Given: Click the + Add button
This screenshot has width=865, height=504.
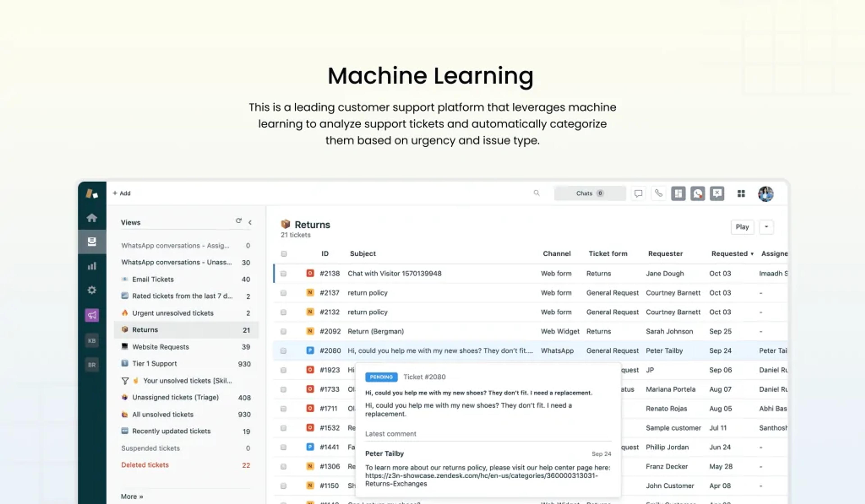Looking at the screenshot, I should (x=121, y=193).
